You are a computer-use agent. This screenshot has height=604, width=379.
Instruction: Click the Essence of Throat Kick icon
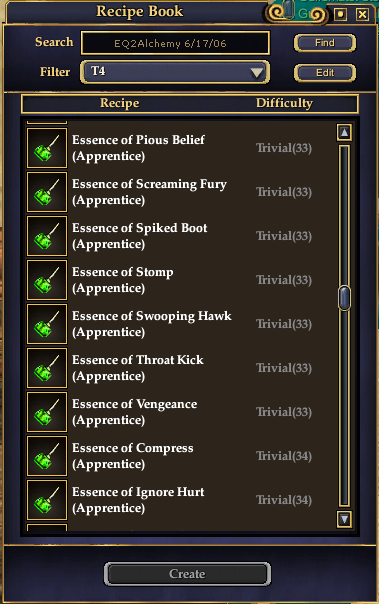coord(47,368)
